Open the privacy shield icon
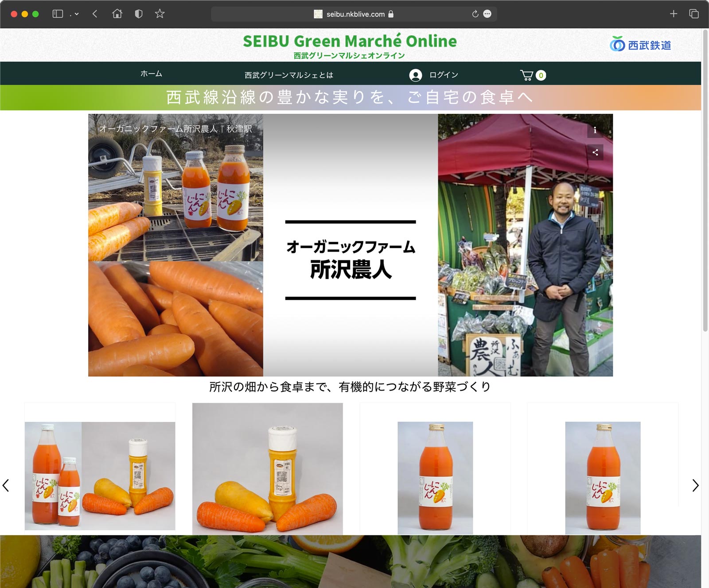This screenshot has height=588, width=709. pyautogui.click(x=138, y=14)
